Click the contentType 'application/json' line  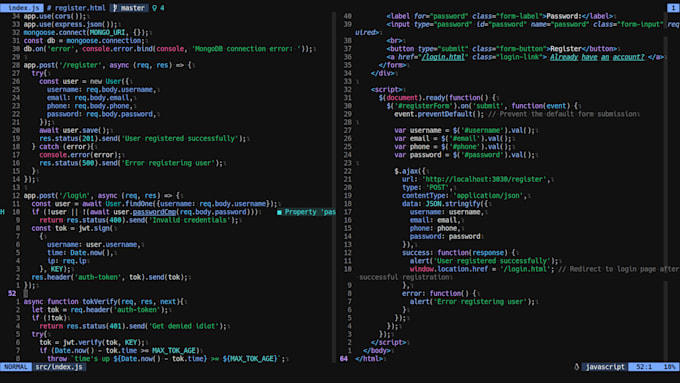point(464,196)
